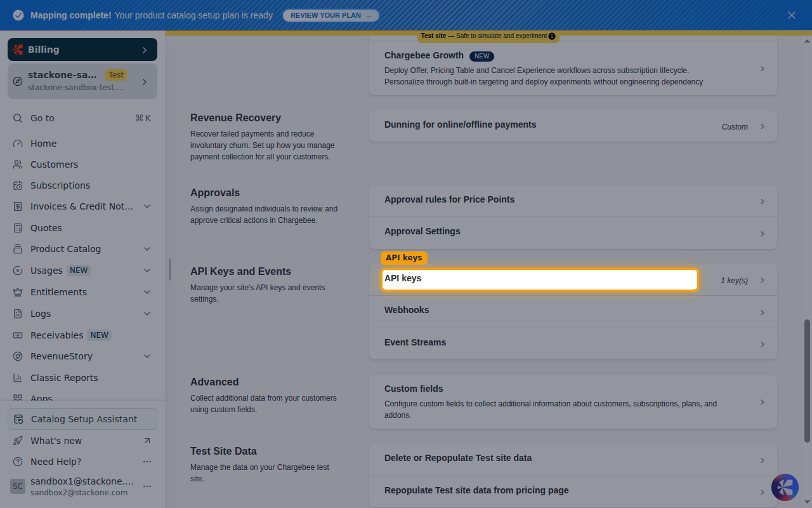
Task: Click the Go to search field
Action: (x=82, y=118)
